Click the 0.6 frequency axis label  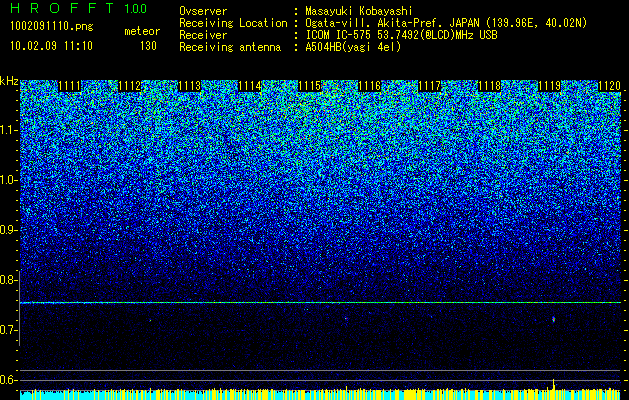click(9, 380)
